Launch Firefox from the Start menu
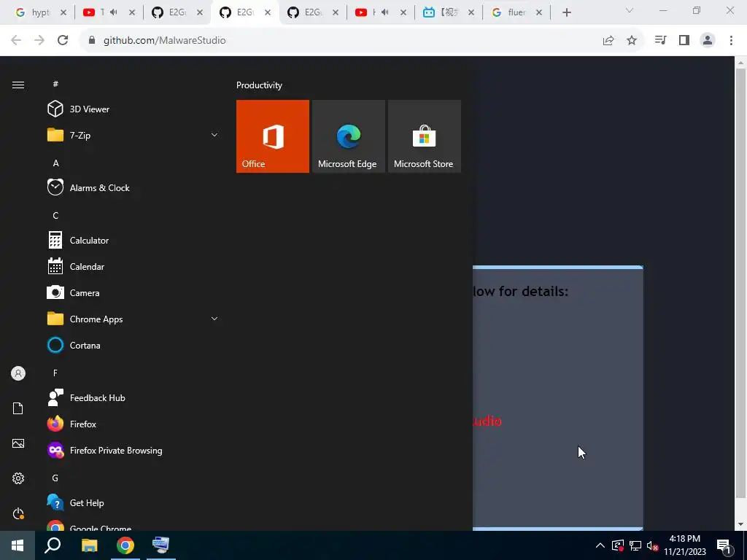 coord(133,424)
